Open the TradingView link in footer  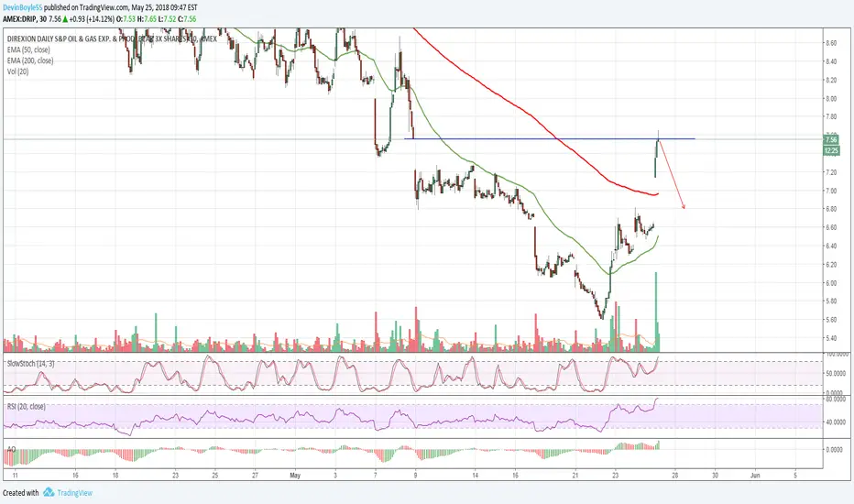click(x=74, y=493)
